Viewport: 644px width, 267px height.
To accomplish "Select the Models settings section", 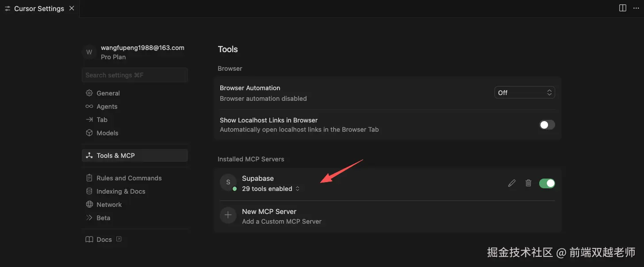I will 107,133.
